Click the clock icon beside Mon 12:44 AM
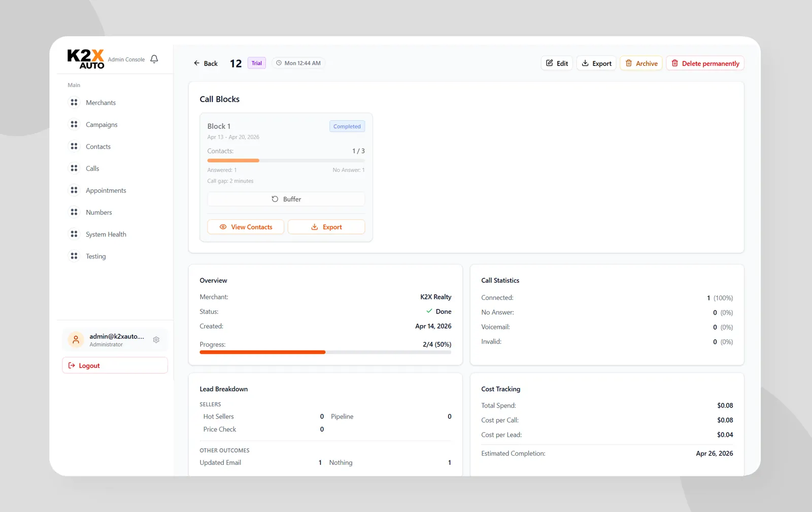Screen dimensions: 812x512 (279, 63)
